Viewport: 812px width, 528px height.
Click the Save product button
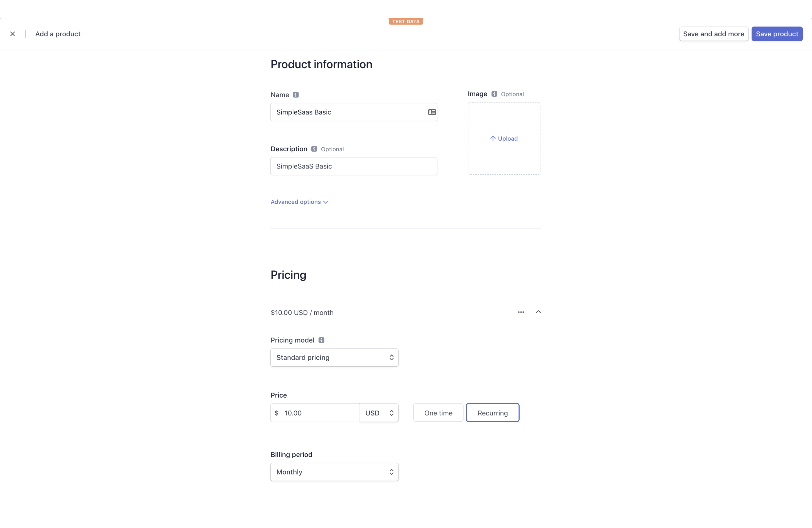pyautogui.click(x=777, y=34)
